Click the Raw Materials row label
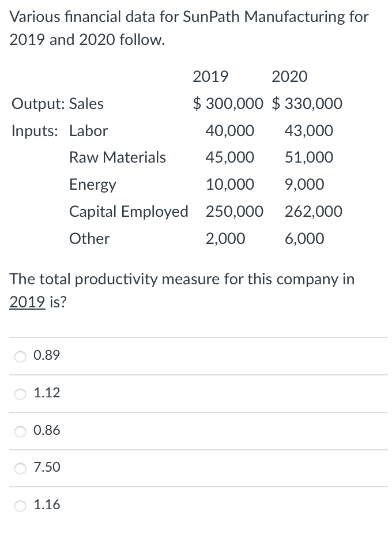 point(118,157)
